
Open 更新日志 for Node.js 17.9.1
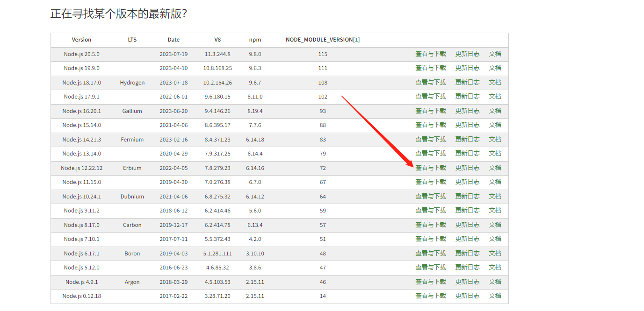point(467,96)
